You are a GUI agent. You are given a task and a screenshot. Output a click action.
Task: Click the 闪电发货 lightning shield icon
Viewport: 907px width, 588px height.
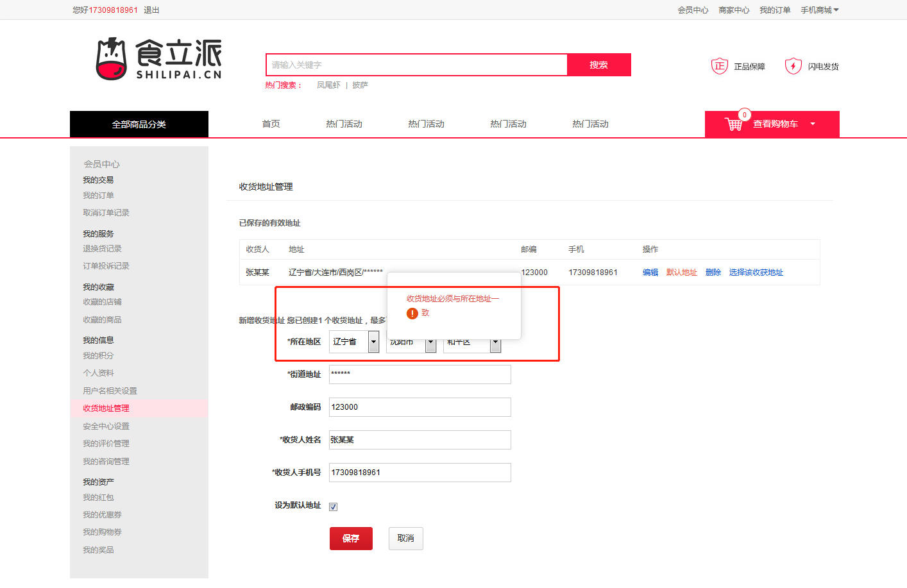(x=793, y=66)
